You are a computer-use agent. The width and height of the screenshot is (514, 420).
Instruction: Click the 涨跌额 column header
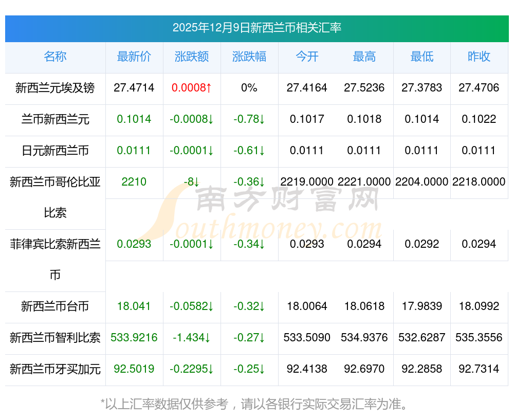pos(192,57)
